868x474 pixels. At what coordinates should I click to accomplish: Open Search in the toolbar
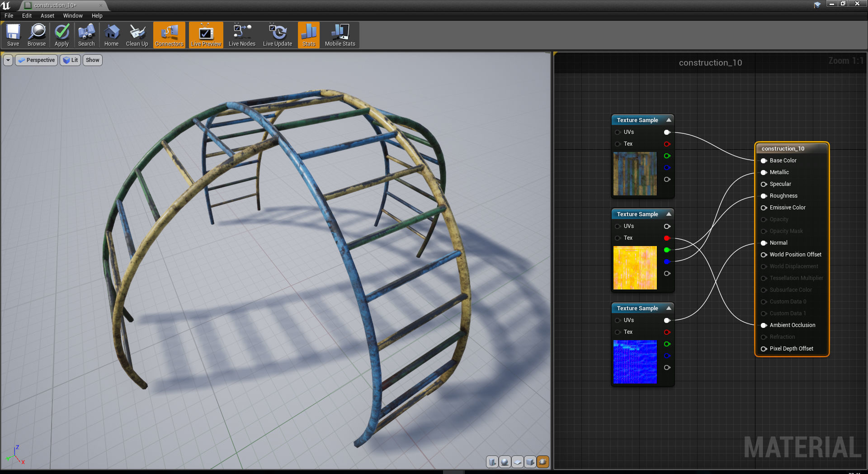(x=86, y=35)
